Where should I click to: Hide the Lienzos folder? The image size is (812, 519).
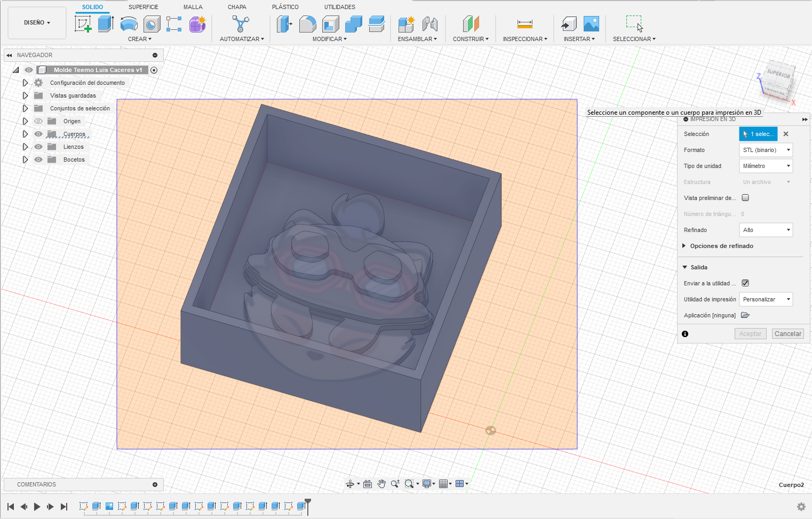point(38,147)
